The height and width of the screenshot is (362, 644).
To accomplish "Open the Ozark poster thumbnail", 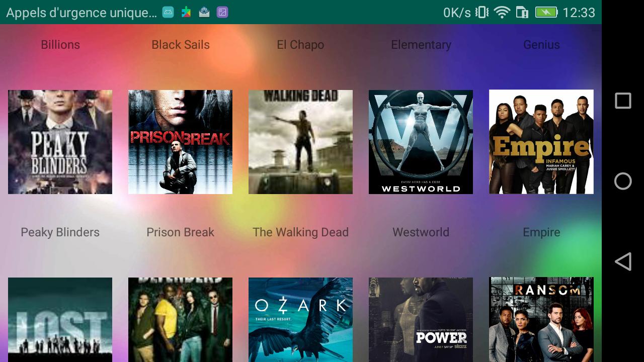I will click(x=300, y=319).
